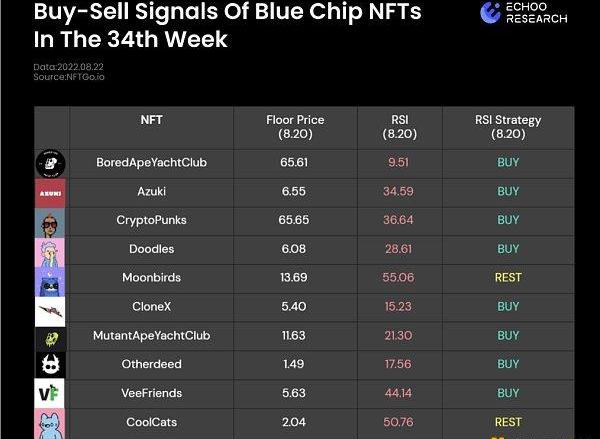600x439 pixels.
Task: Click the CryptoPunks avatar icon
Action: [51, 221]
